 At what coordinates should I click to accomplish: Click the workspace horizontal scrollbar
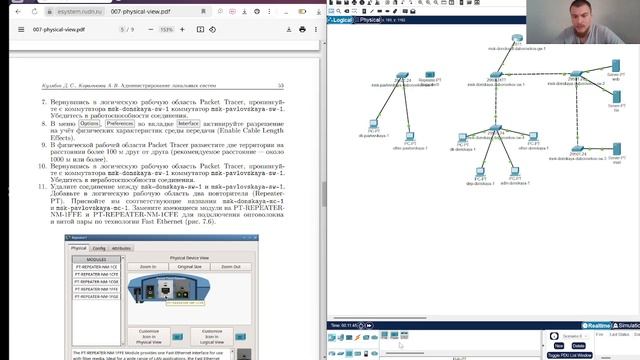(380, 318)
